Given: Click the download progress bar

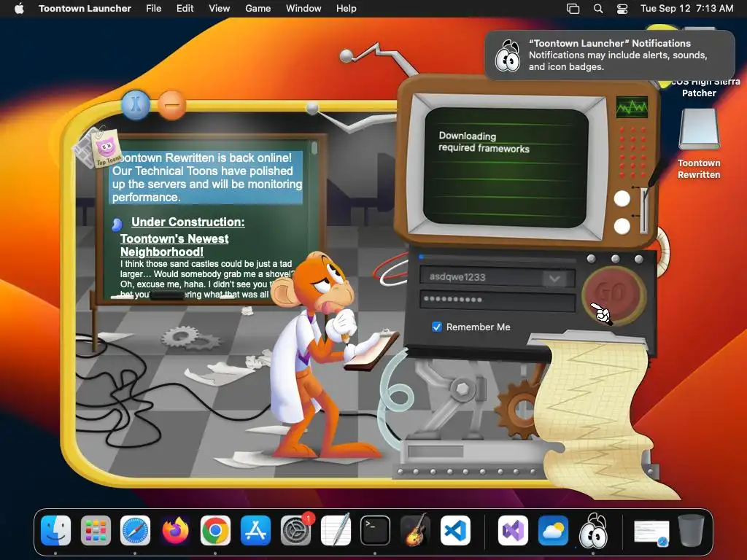Looking at the screenshot, I should coord(498,258).
